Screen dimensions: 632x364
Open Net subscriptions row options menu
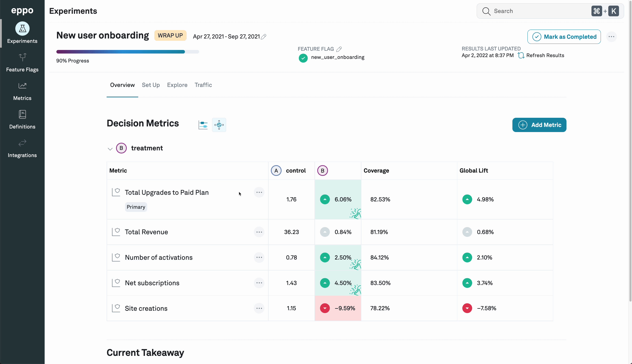pyautogui.click(x=259, y=283)
